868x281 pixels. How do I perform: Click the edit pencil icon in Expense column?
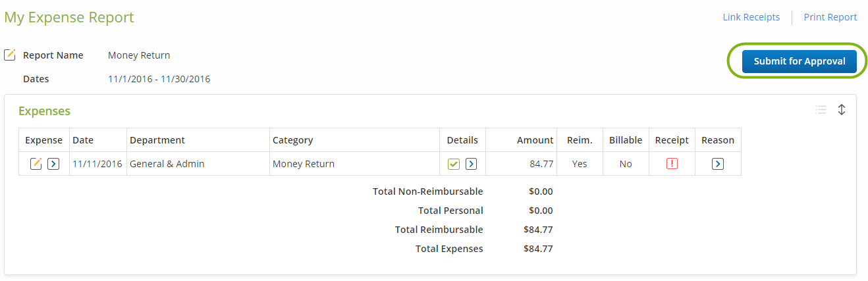36,164
